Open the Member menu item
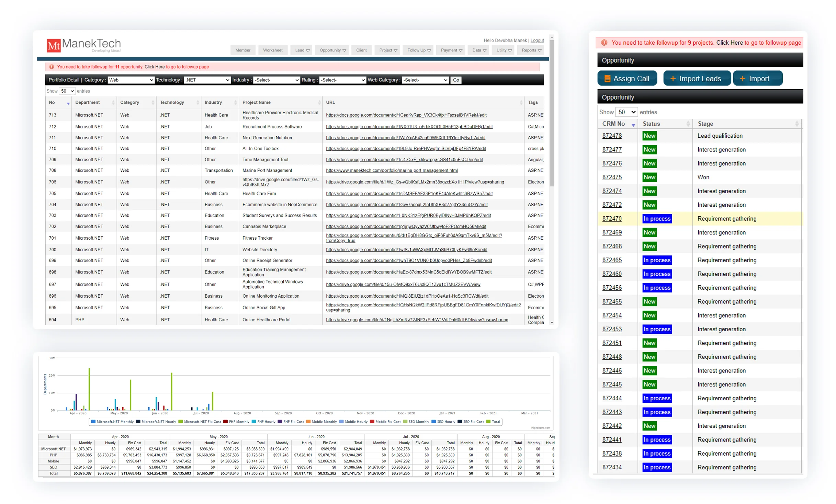The image size is (836, 504). [243, 50]
